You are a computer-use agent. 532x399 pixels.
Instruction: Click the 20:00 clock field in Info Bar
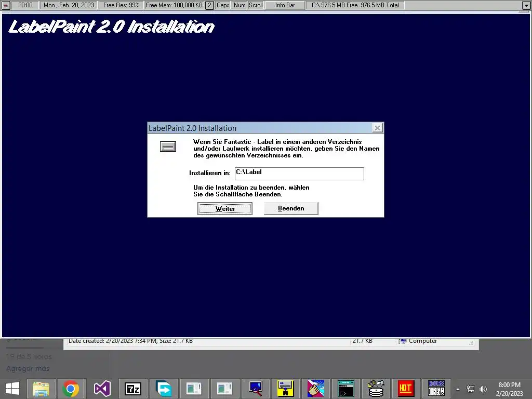click(25, 5)
